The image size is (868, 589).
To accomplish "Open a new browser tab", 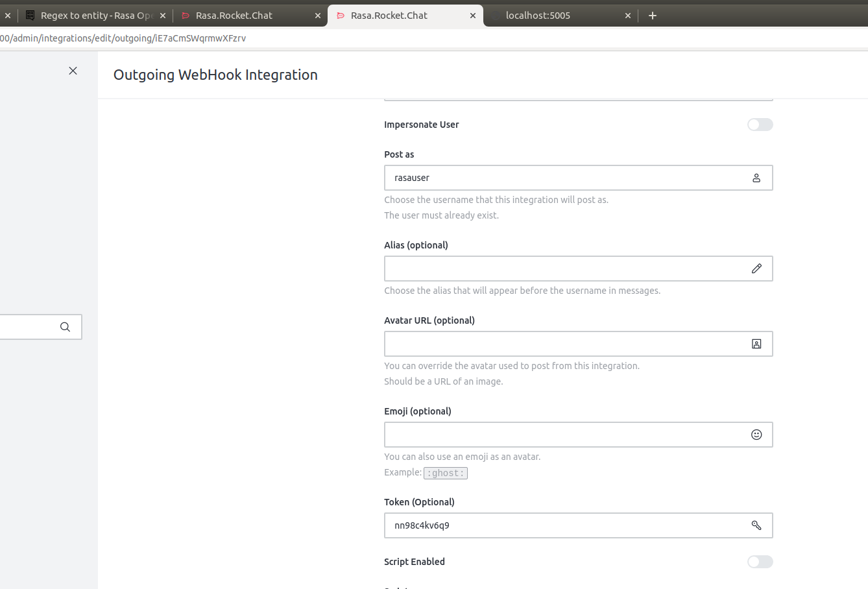I will tap(653, 16).
